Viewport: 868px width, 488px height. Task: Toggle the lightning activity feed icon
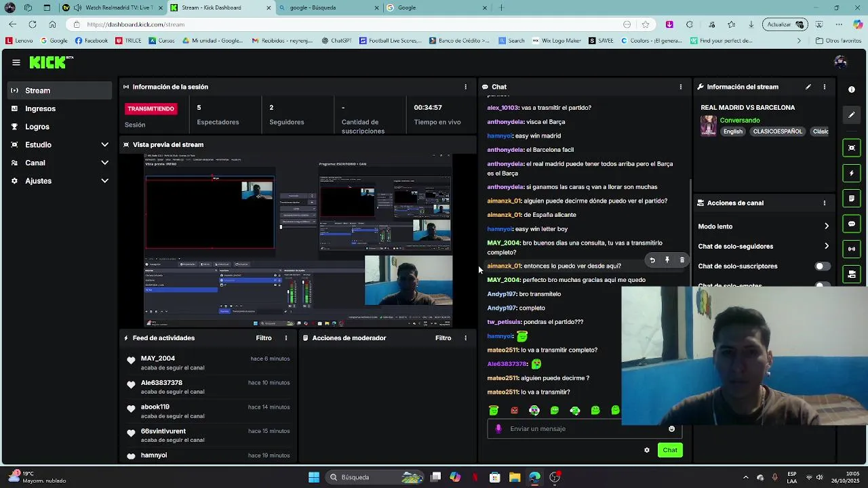[852, 174]
